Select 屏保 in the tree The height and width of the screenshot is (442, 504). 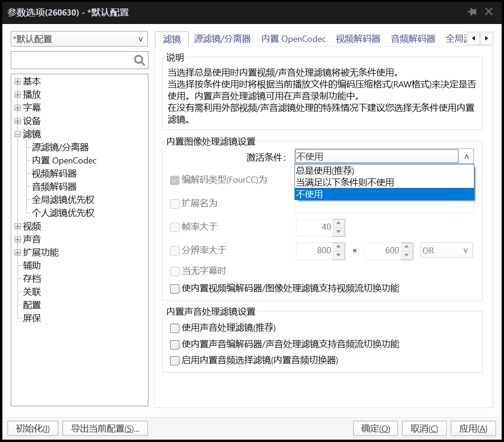click(32, 318)
